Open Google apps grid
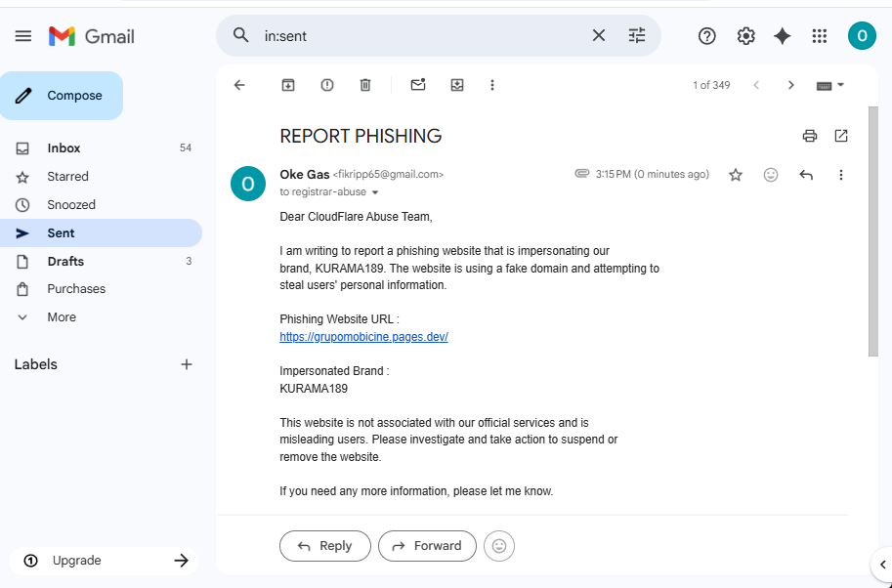Viewport: 892px width, 588px height. [819, 36]
